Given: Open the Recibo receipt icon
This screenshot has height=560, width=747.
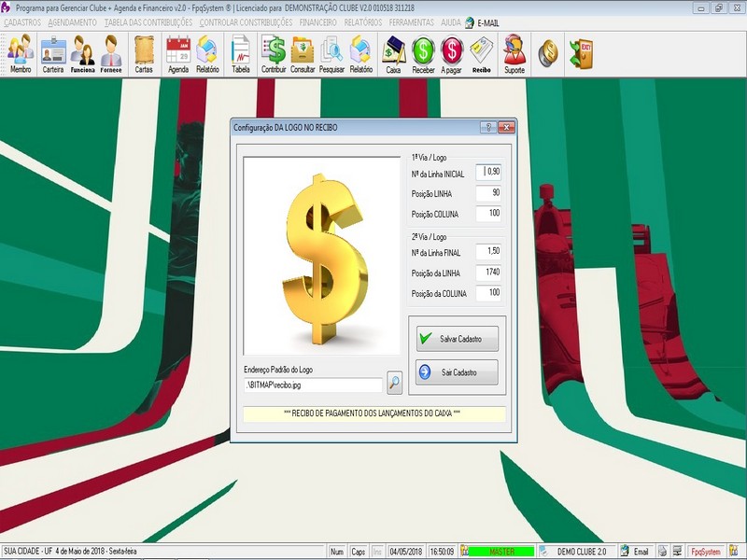Looking at the screenshot, I should coord(481,54).
